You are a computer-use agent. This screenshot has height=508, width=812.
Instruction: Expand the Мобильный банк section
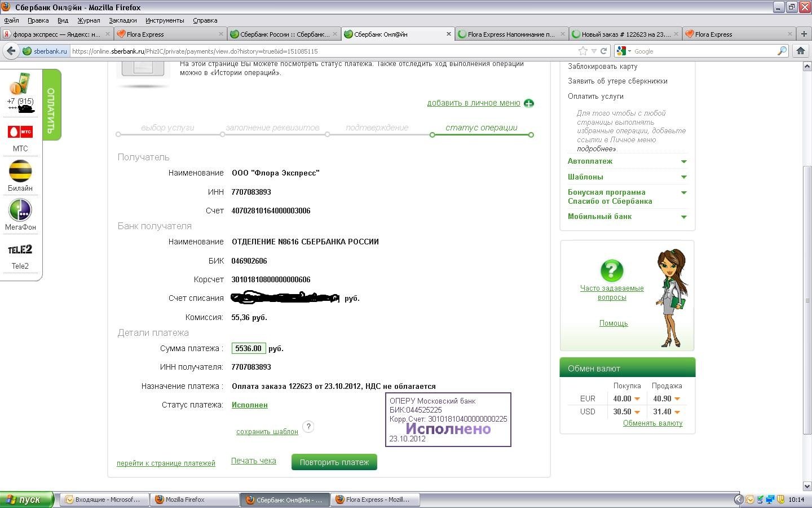[683, 217]
